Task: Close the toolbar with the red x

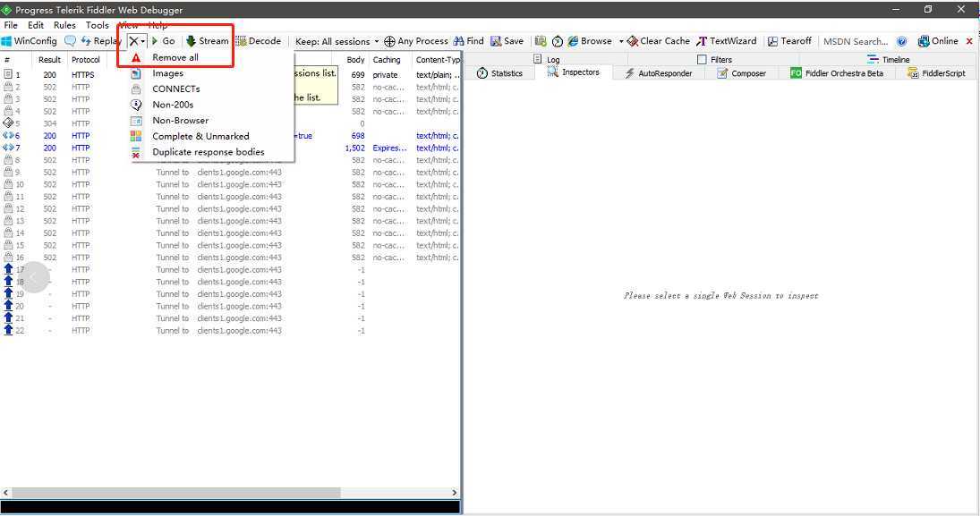Action: click(969, 41)
